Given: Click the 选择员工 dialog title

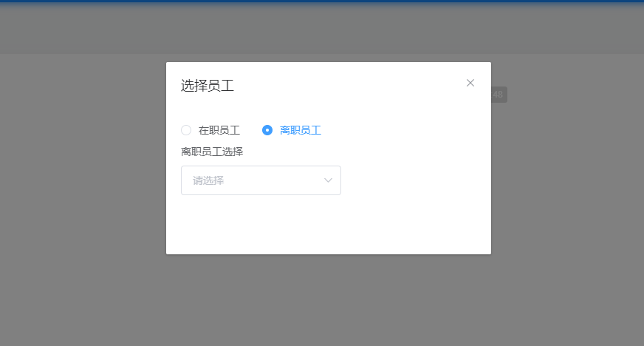Looking at the screenshot, I should (208, 86).
